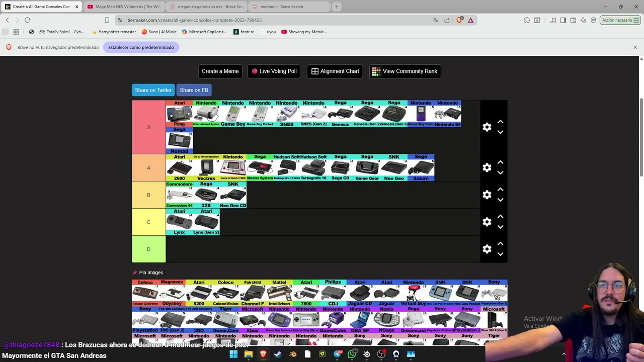The width and height of the screenshot is (644, 362).
Task: Select the Virtual Boy console image
Action: coord(414,293)
